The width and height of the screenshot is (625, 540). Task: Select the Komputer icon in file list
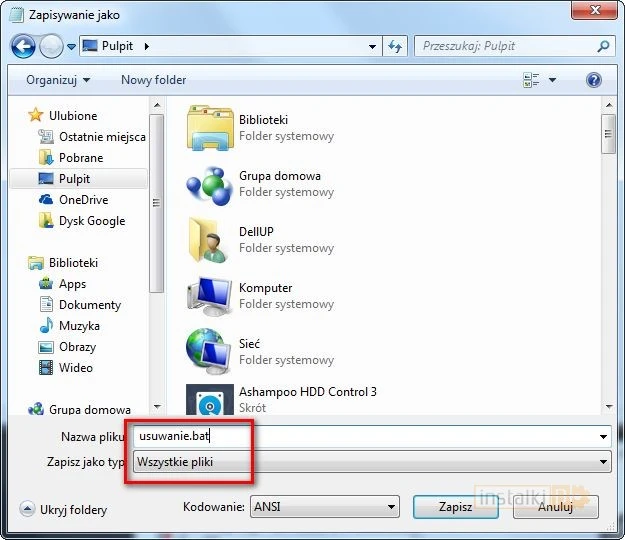click(x=209, y=296)
